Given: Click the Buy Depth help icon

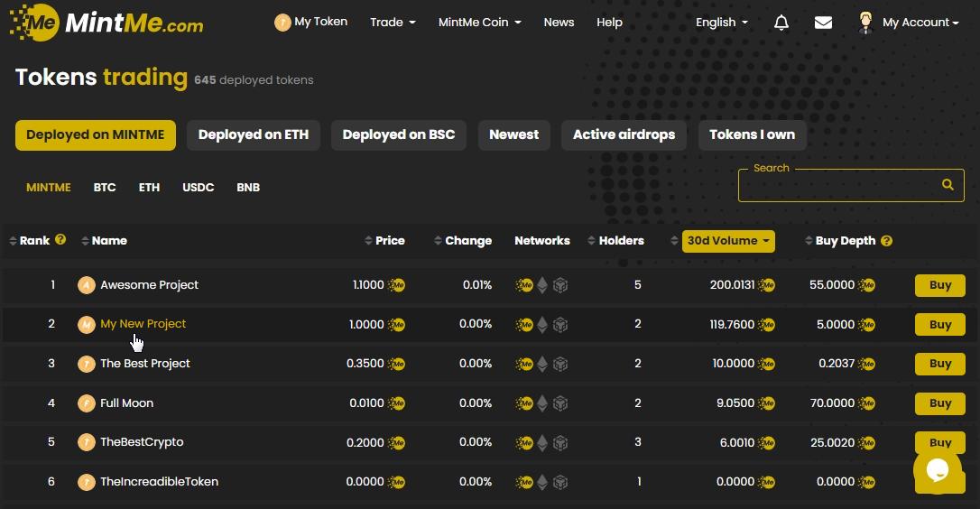Looking at the screenshot, I should (886, 241).
